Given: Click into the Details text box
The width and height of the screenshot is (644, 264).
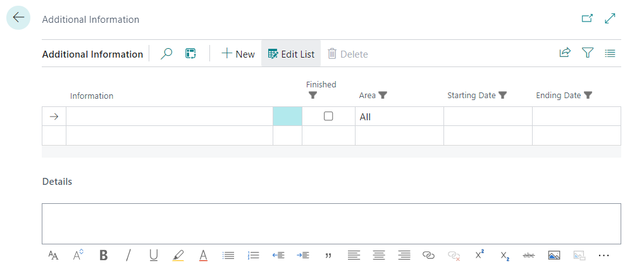Looking at the screenshot, I should click(331, 223).
